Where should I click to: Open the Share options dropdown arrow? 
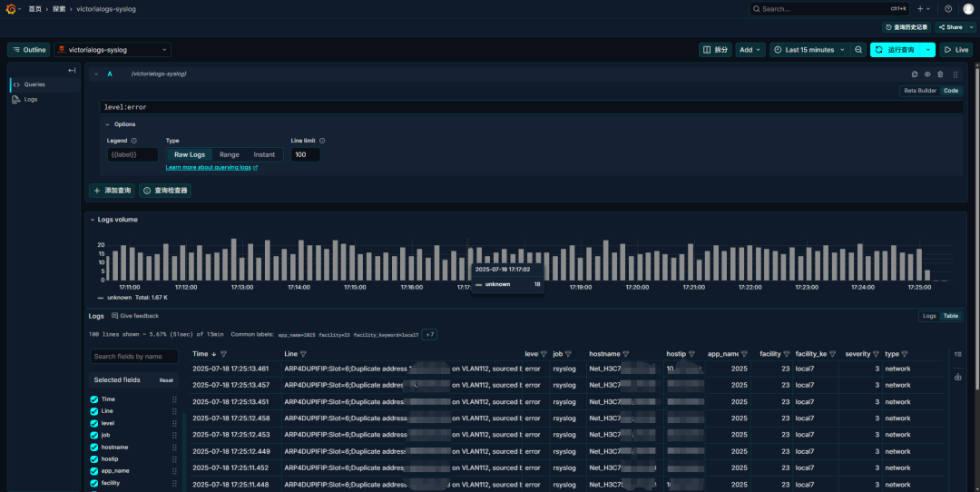(971, 27)
